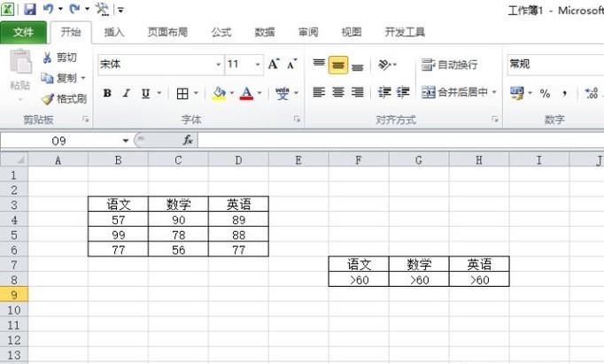Click increase decimal icon
Screen dimensions: 604x364
(x=592, y=93)
